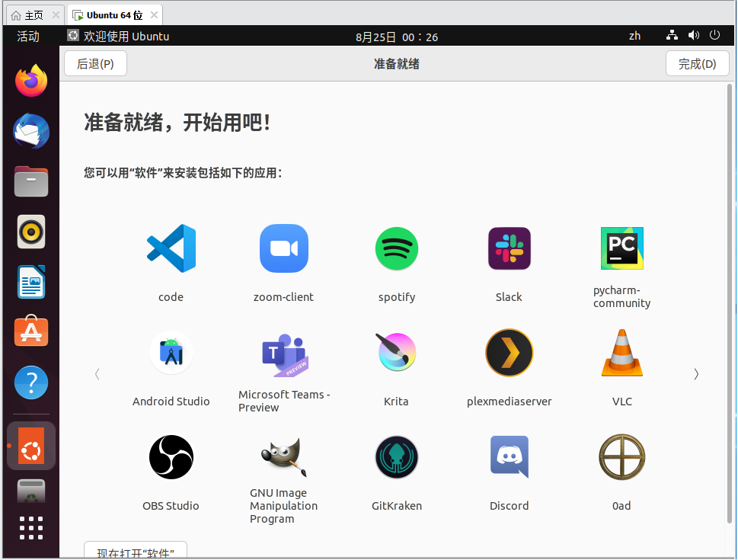Screen dimensions: 738x560
Task: Open the Trash in the dock
Action: pyautogui.click(x=31, y=491)
